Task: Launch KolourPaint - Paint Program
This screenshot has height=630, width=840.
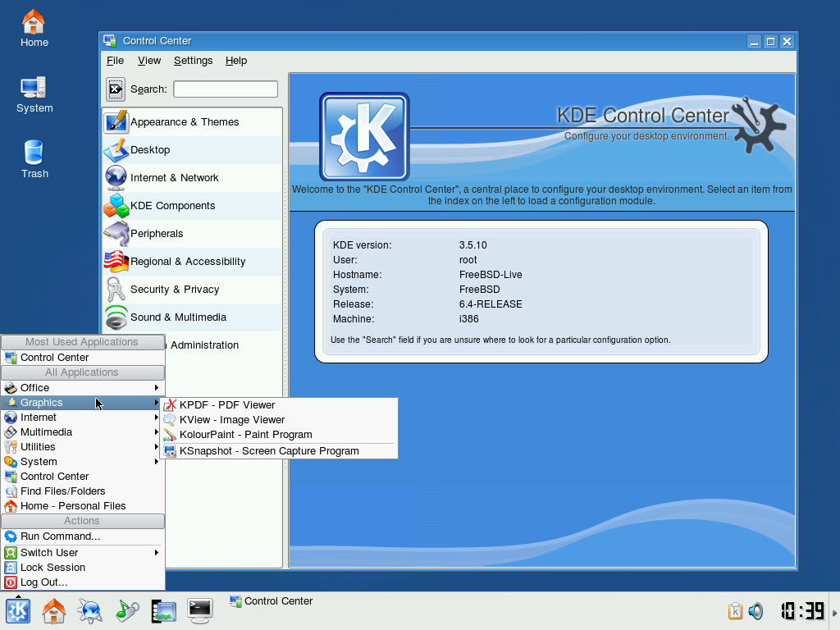Action: pyautogui.click(x=245, y=435)
